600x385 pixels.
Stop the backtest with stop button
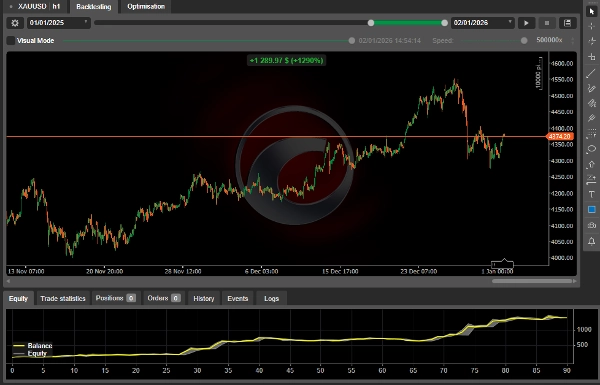point(547,23)
